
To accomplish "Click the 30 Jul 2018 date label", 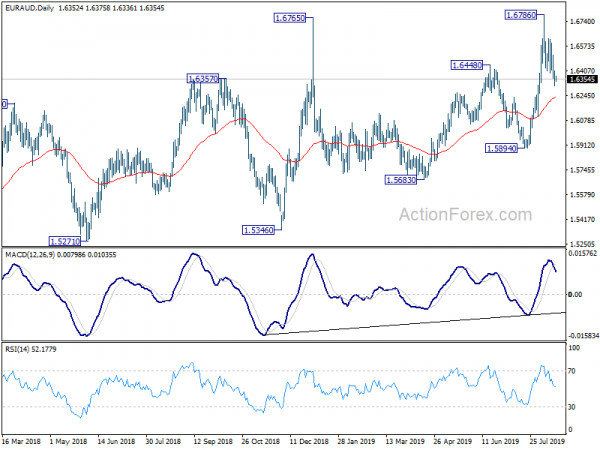I will (x=163, y=441).
